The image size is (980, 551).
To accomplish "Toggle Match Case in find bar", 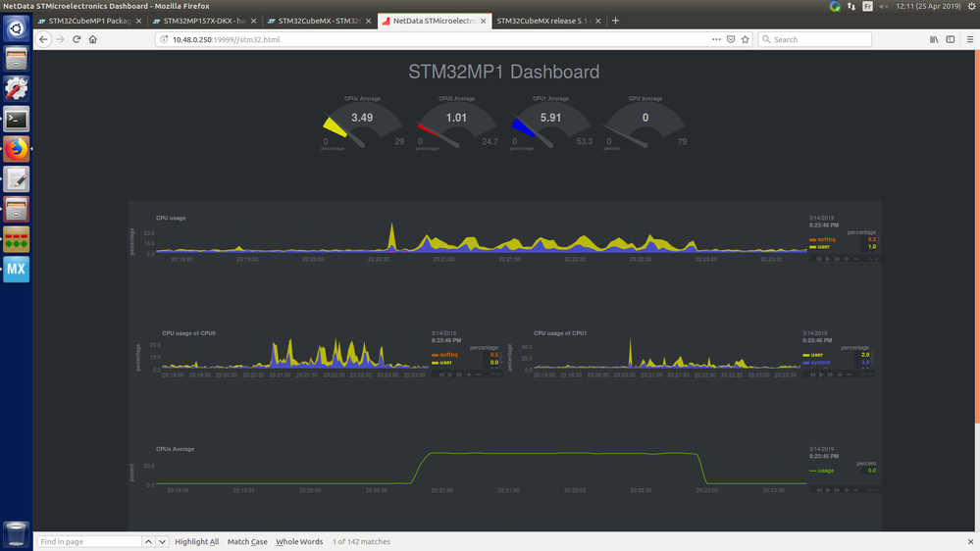I will click(x=247, y=541).
